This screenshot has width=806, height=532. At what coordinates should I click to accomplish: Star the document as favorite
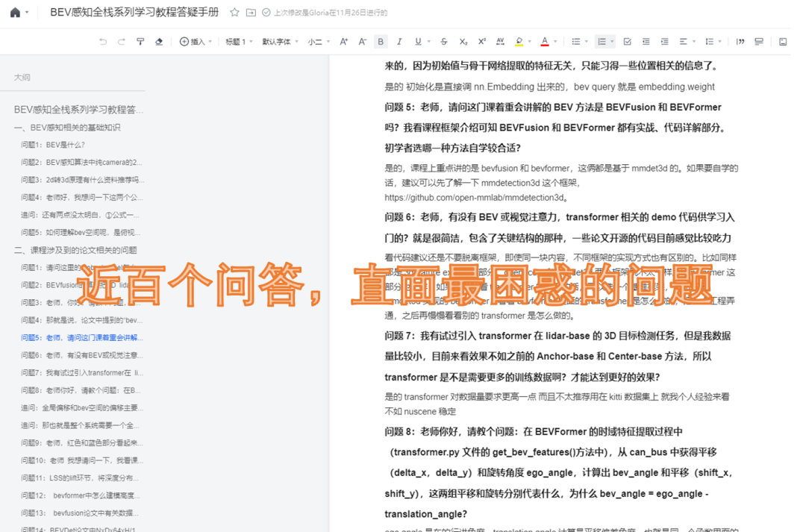(234, 13)
